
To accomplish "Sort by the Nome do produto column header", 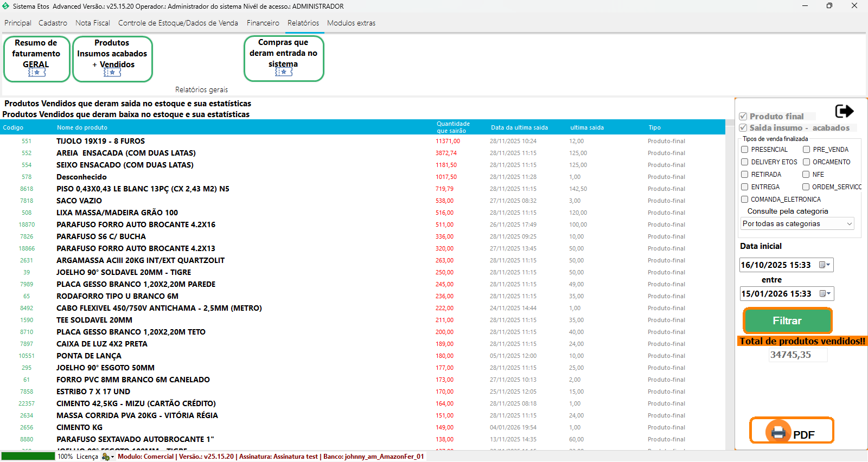I will (x=82, y=127).
